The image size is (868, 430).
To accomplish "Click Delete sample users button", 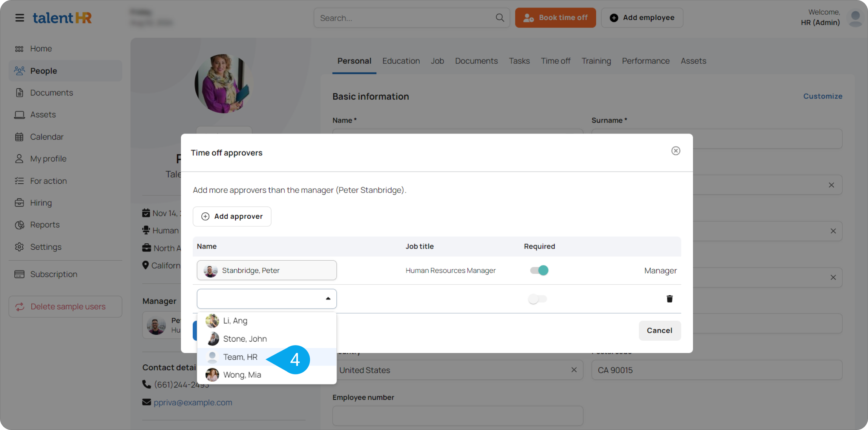I will (65, 307).
